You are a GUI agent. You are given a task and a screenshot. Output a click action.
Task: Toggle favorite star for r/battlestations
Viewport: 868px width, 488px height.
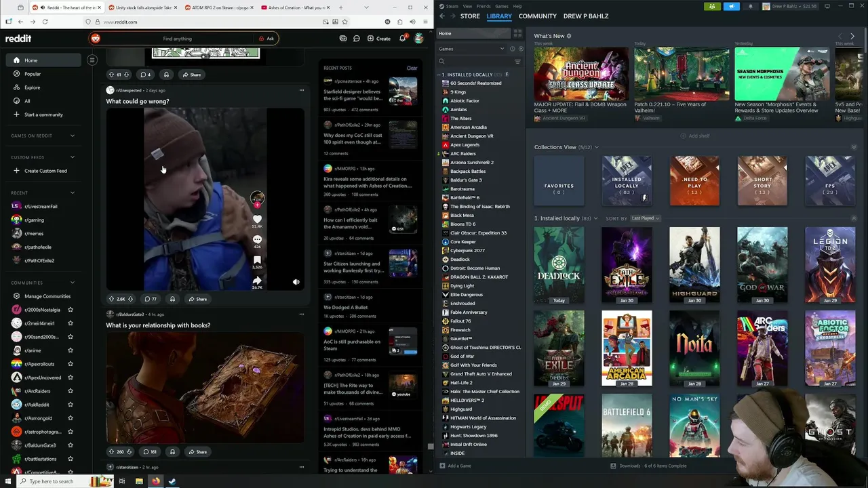pyautogui.click(x=71, y=459)
